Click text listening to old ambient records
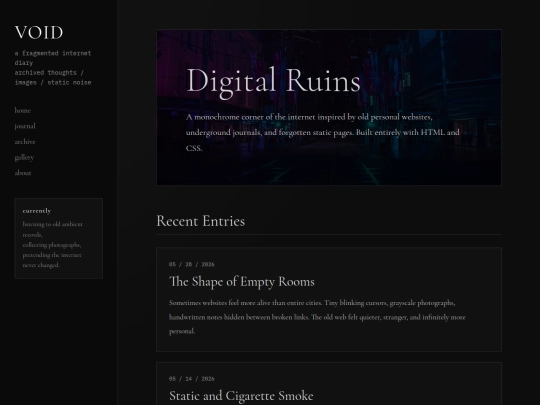The width and height of the screenshot is (540, 405). point(52,229)
